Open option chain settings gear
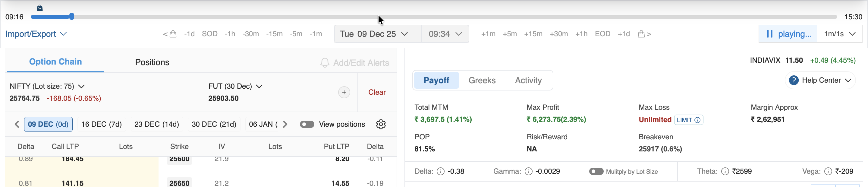This screenshot has width=868, height=187. click(x=381, y=124)
